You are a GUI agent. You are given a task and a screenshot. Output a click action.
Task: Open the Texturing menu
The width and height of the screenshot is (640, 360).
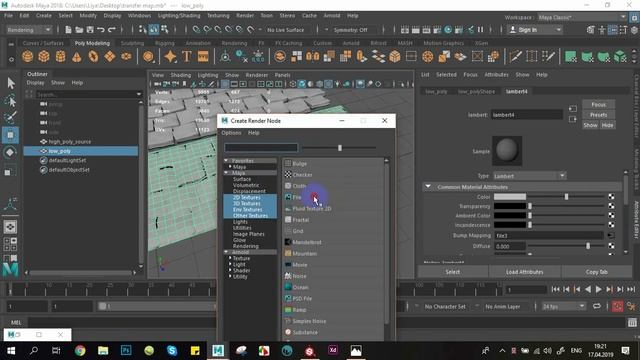pyautogui.click(x=218, y=16)
